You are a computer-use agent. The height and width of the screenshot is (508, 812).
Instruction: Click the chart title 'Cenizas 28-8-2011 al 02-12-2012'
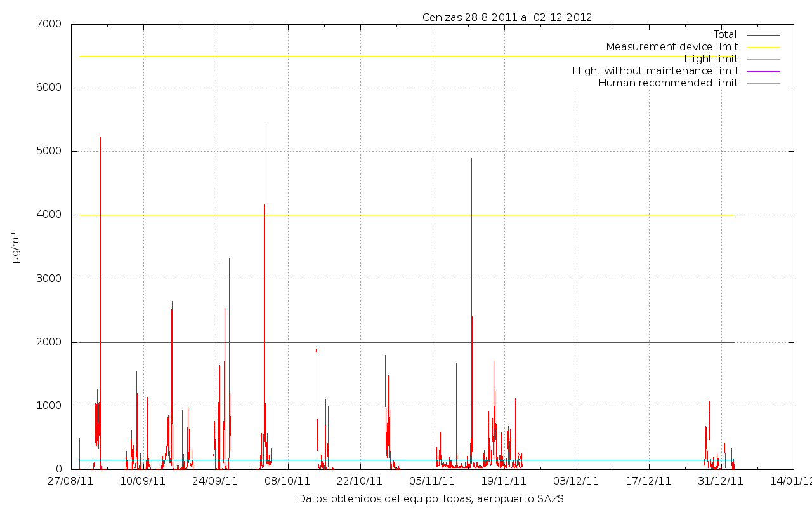pyautogui.click(x=507, y=17)
